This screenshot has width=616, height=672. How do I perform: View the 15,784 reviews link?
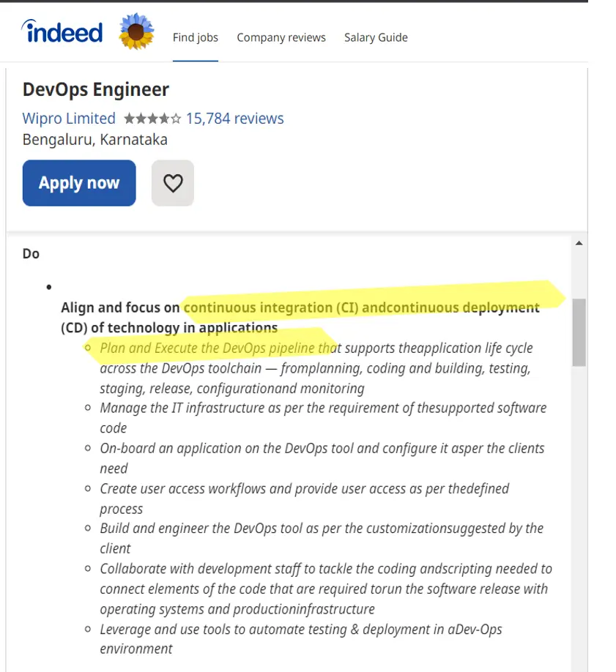click(x=234, y=119)
